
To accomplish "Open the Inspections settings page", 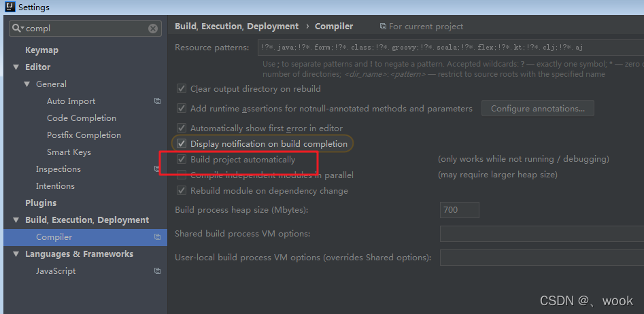I will click(58, 169).
